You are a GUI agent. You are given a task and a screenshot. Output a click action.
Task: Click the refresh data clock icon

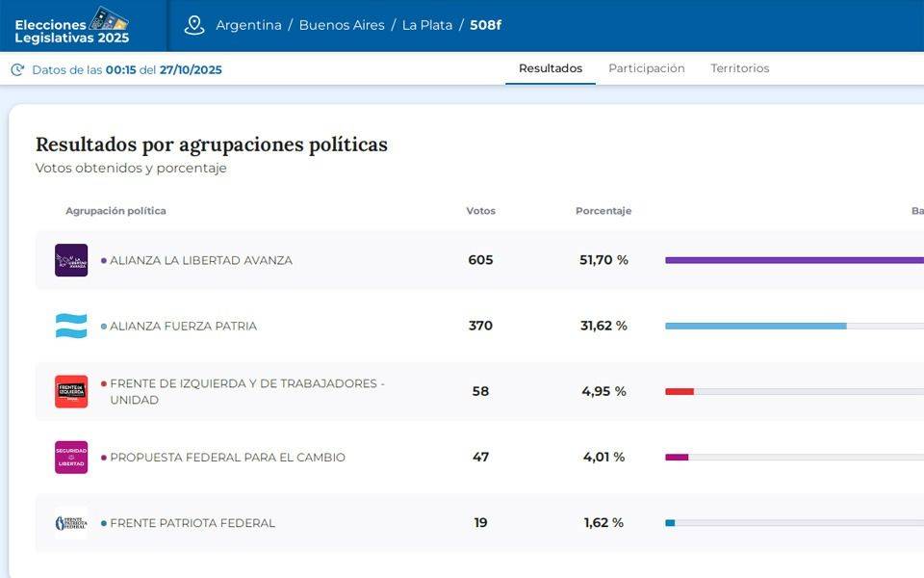click(x=17, y=69)
